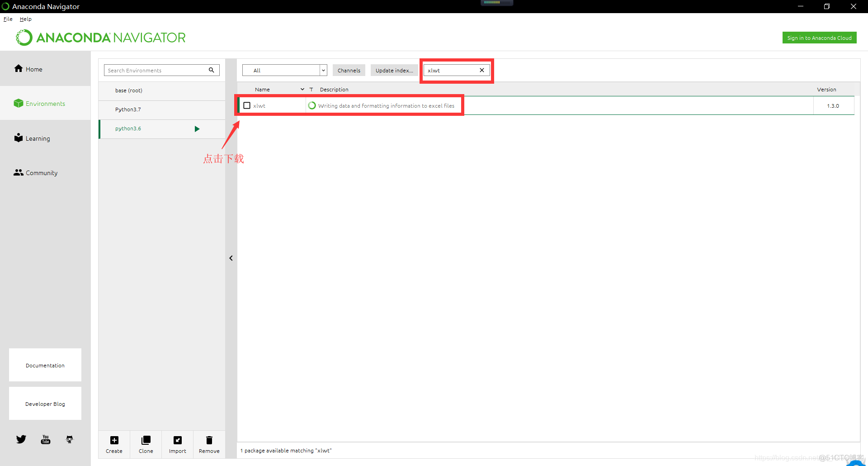Sort packages by Name column arrow
Screen dimensions: 868x466
[302, 89]
